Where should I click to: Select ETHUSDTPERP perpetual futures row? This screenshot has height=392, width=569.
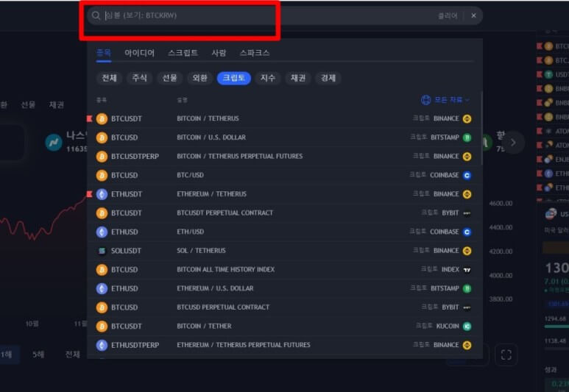point(284,345)
